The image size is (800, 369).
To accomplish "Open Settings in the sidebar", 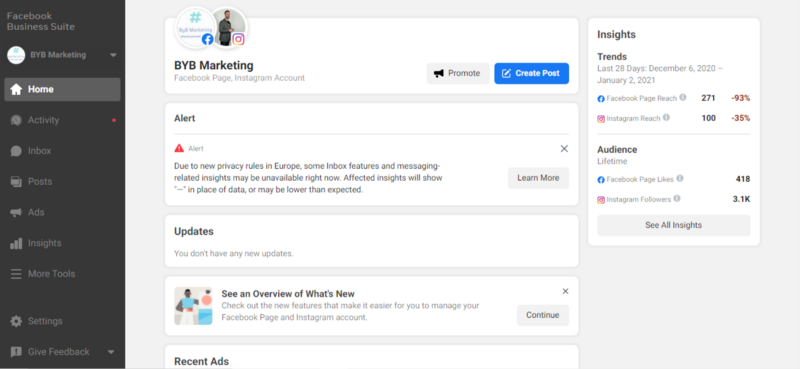I will (62, 321).
